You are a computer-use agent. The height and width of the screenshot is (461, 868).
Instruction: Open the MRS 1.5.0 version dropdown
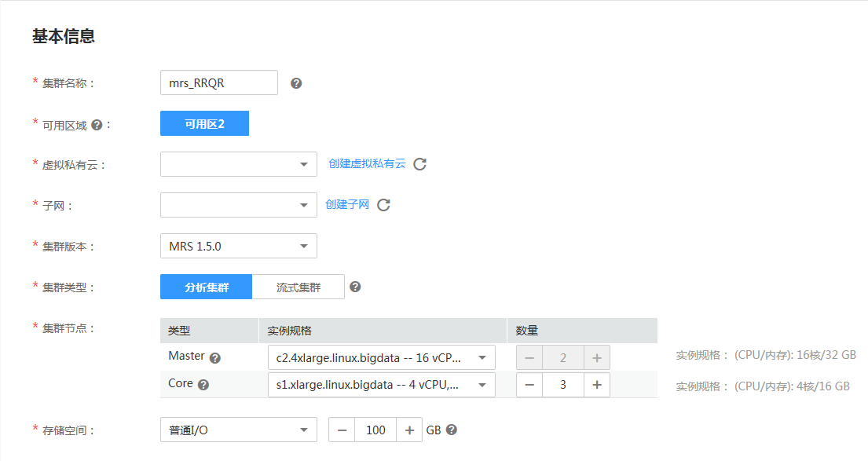click(239, 246)
